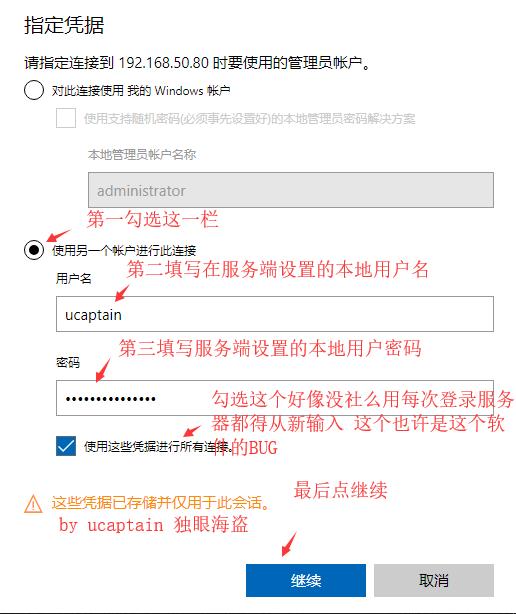Click the orange warning triangle icon
Viewport: 516px width, 614px height.
pos(33,504)
